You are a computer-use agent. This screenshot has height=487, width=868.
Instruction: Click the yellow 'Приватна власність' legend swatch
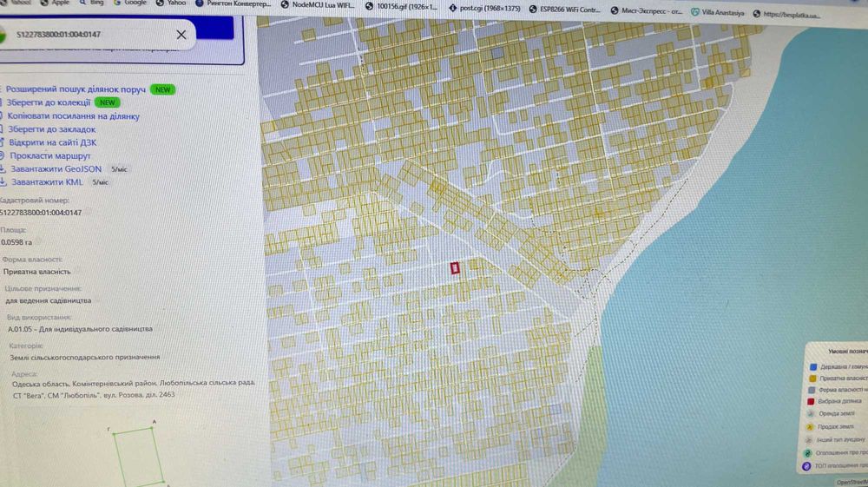pos(812,378)
